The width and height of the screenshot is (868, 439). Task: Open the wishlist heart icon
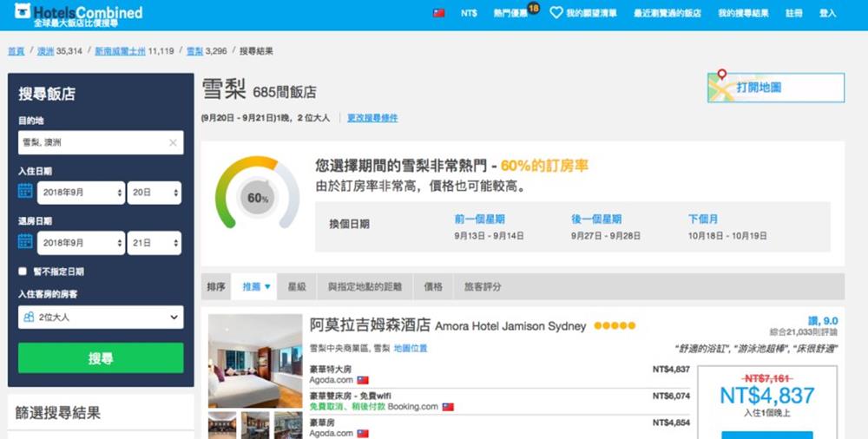coord(556,13)
